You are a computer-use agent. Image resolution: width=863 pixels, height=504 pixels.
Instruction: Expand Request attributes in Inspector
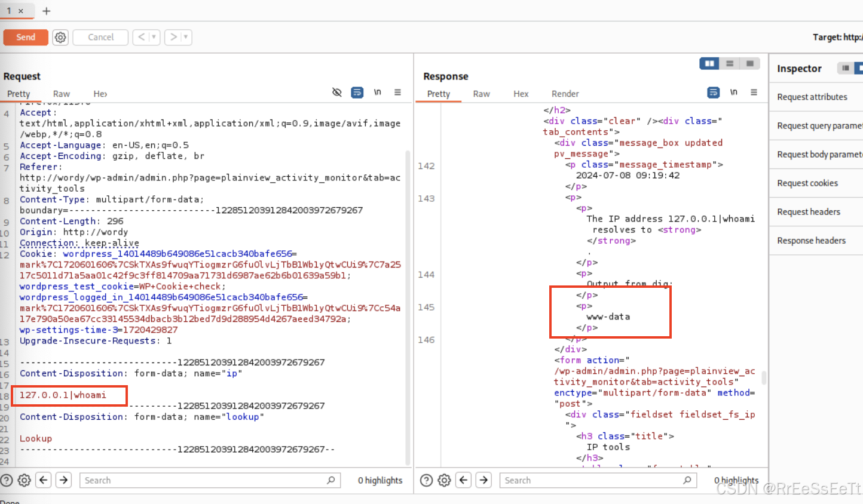(x=816, y=97)
